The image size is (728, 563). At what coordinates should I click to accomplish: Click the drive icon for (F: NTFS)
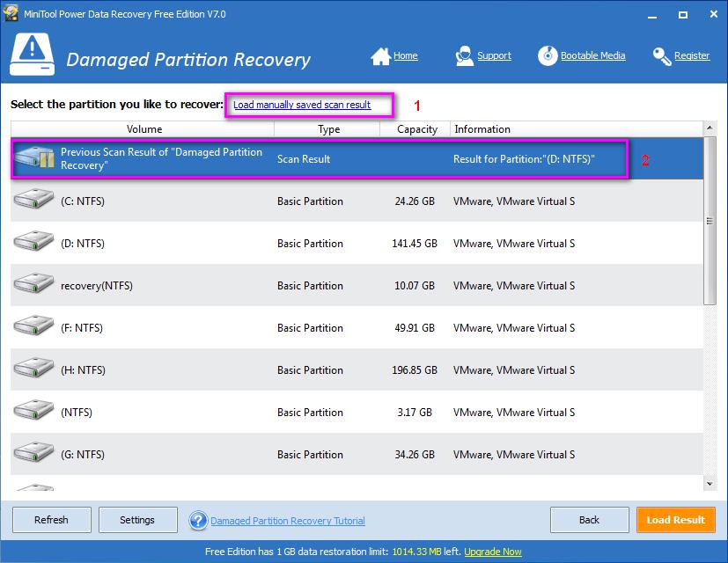pos(33,326)
